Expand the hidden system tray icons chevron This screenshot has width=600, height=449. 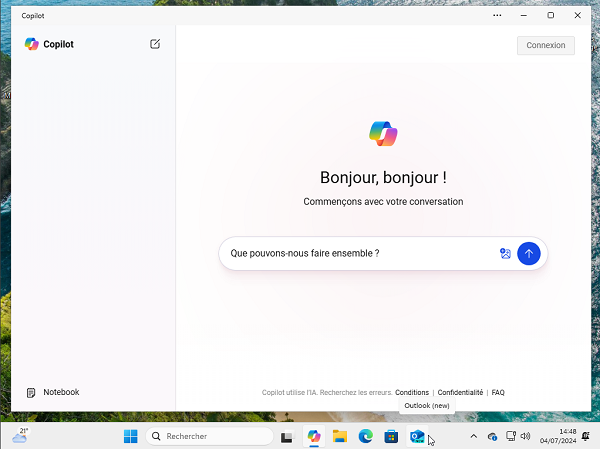click(474, 436)
